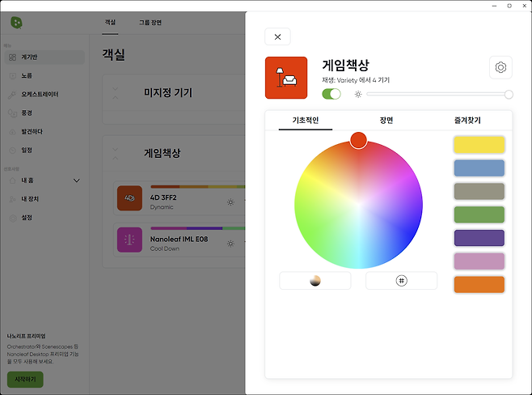
Task: Open the hex color code button
Action: tap(401, 280)
